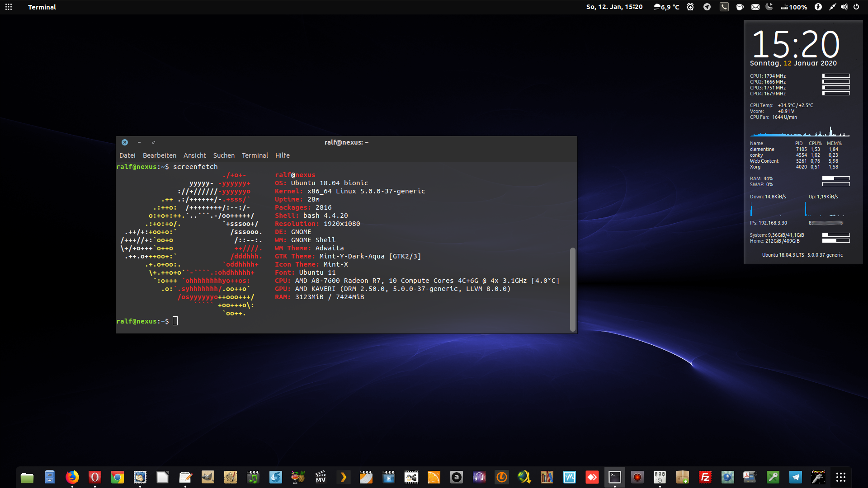
Task: Open the Ansicht menu in terminal
Action: point(194,155)
